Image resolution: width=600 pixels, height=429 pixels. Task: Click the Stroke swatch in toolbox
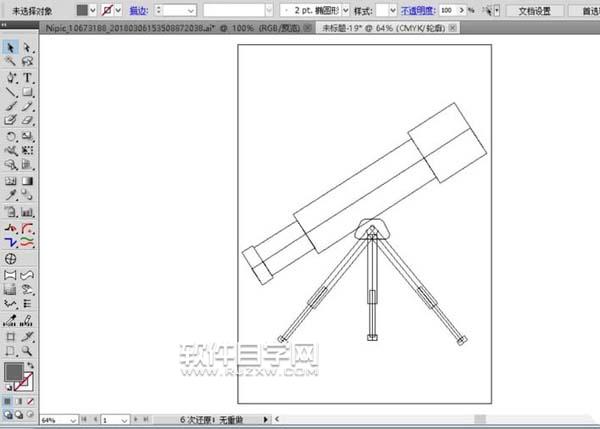(24, 382)
